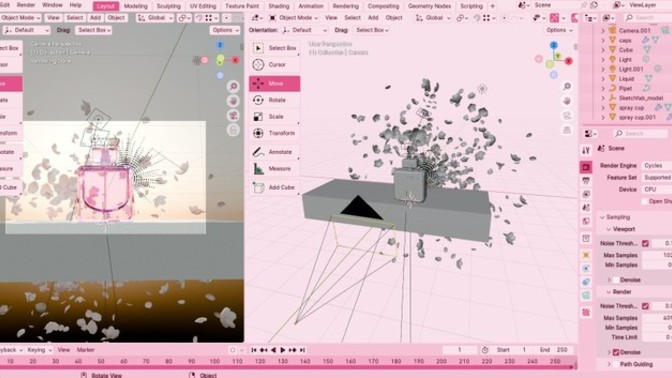Select Sketchfab_model in the outliner
The height and width of the screenshot is (378, 672).
[640, 98]
